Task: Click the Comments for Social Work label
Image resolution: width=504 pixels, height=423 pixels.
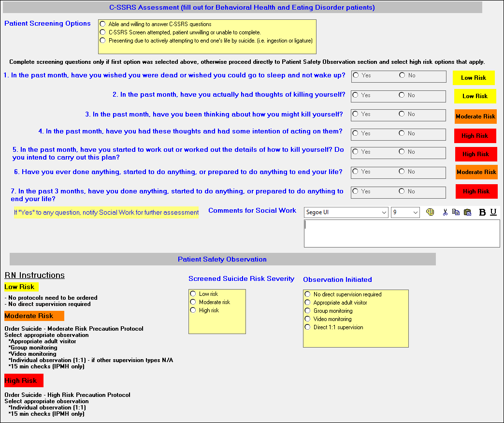Action: pos(252,210)
